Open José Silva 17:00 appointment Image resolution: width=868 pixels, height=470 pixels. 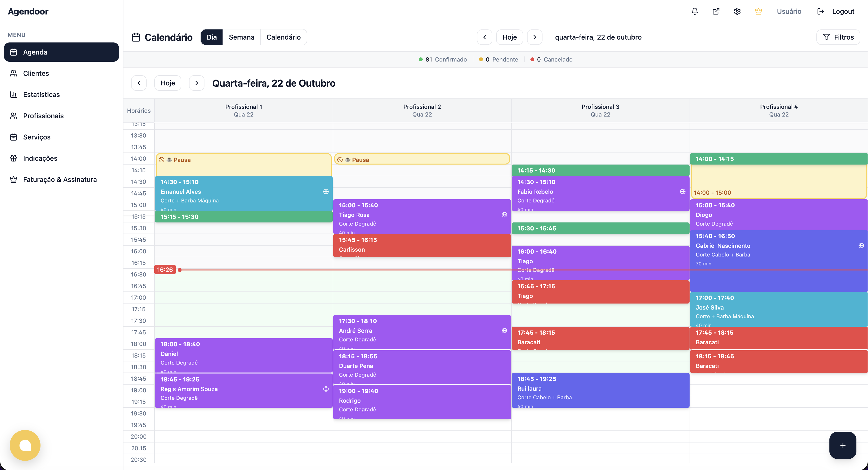point(779,310)
